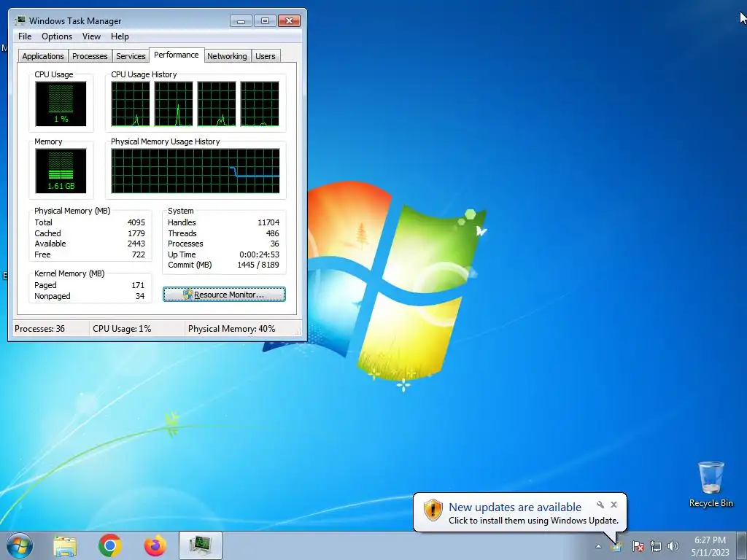Click the Free memory value 722
The image size is (747, 560).
pos(139,254)
